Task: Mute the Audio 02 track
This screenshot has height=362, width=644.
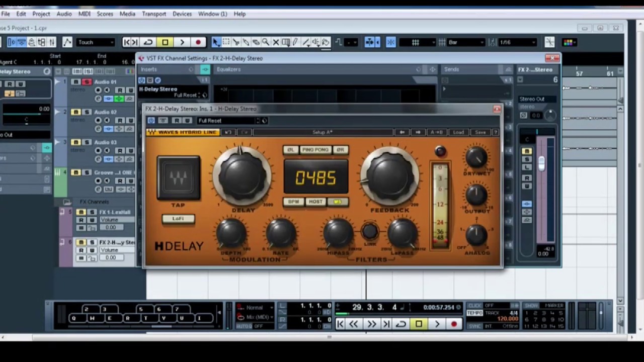Action: tap(75, 112)
